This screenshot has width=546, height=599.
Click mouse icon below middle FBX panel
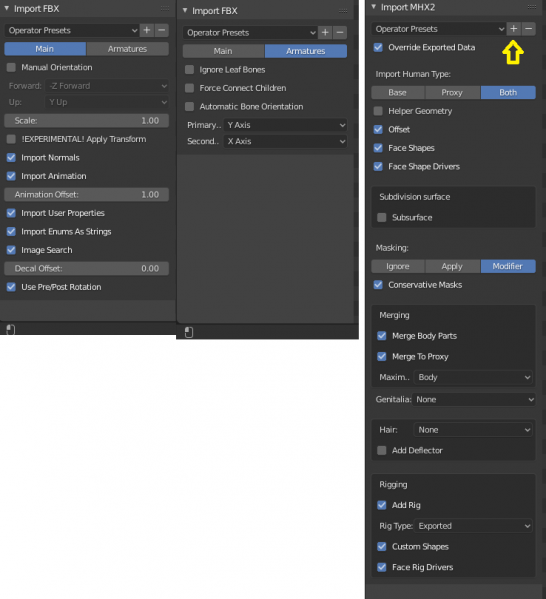click(189, 332)
